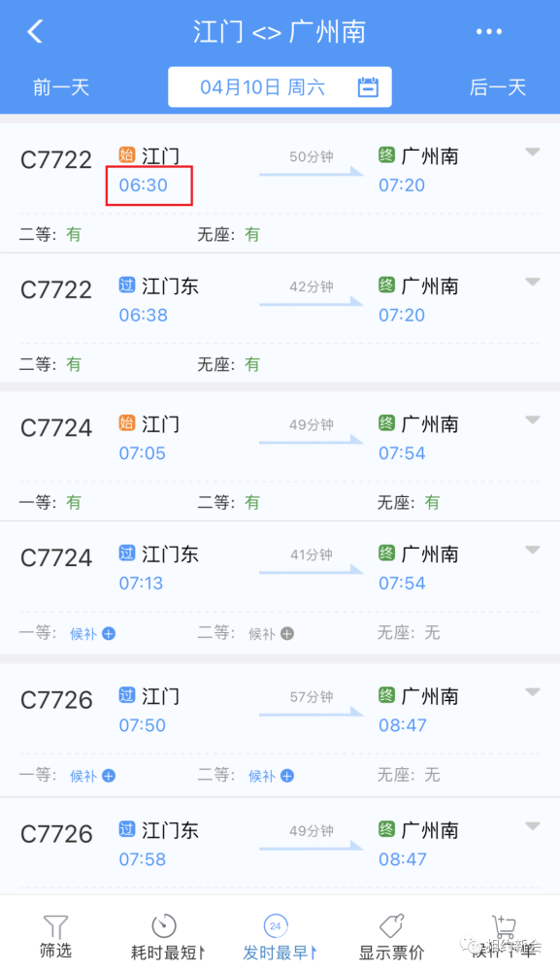This screenshot has width=560, height=971.
Task: Select the 04月10日 周六 date field
Action: [x=280, y=86]
